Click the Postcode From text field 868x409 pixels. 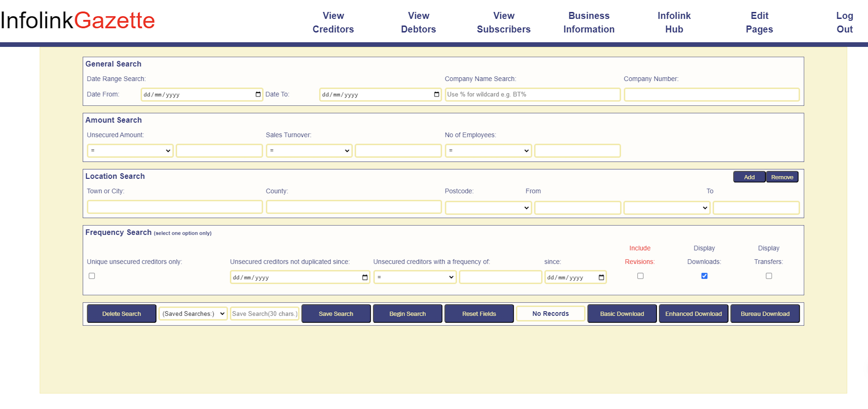coord(577,208)
